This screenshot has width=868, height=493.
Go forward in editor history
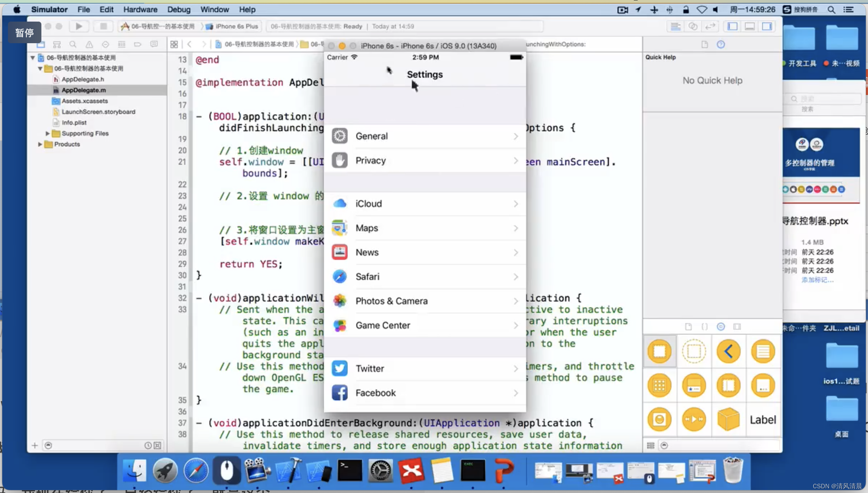point(204,44)
